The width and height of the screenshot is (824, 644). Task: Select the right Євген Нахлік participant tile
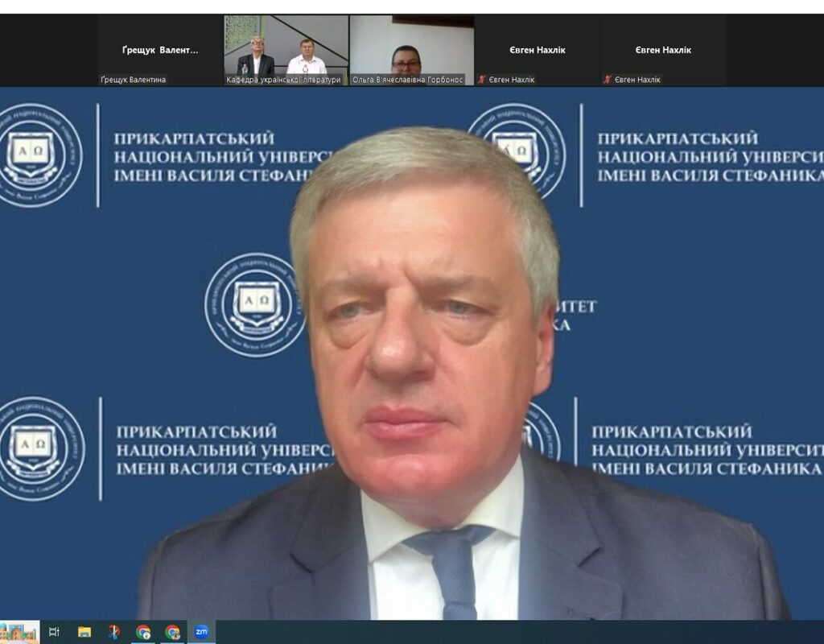pyautogui.click(x=663, y=50)
